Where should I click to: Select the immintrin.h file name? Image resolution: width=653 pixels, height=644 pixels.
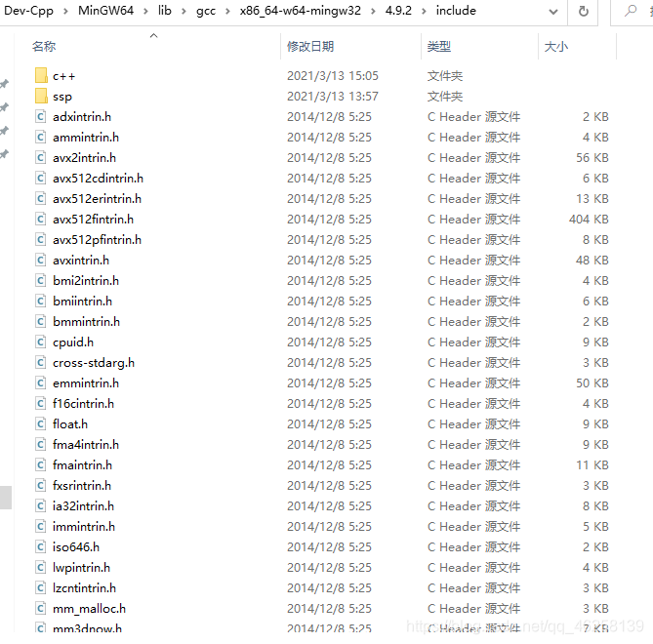(84, 526)
